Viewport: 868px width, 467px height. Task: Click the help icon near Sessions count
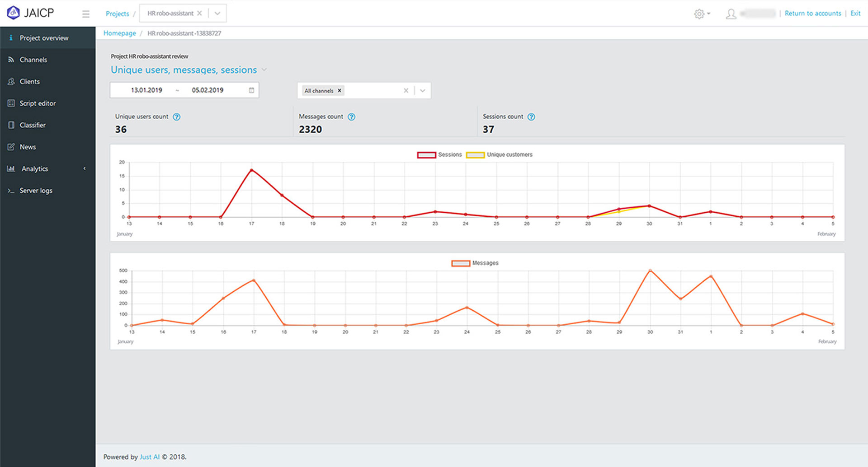click(x=531, y=117)
